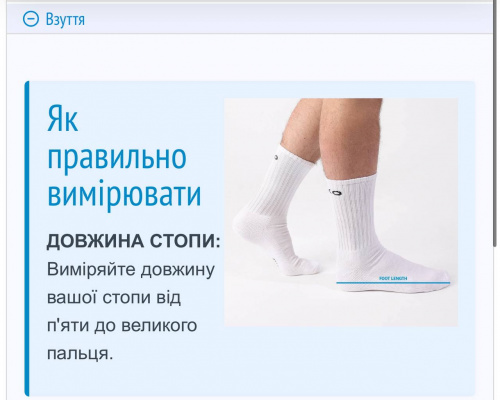Screen dimensions: 500x400
Task: Click the heading Як правильно вимірювати
Action: point(124,156)
